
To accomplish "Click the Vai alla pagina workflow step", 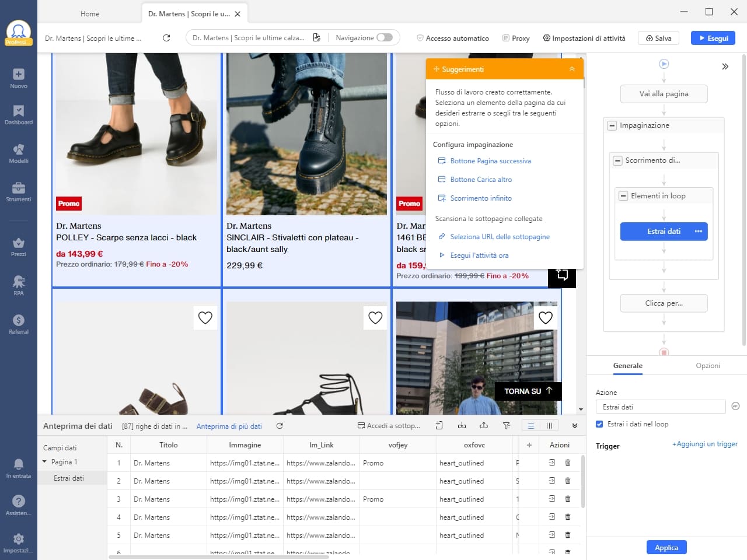I will (x=664, y=93).
